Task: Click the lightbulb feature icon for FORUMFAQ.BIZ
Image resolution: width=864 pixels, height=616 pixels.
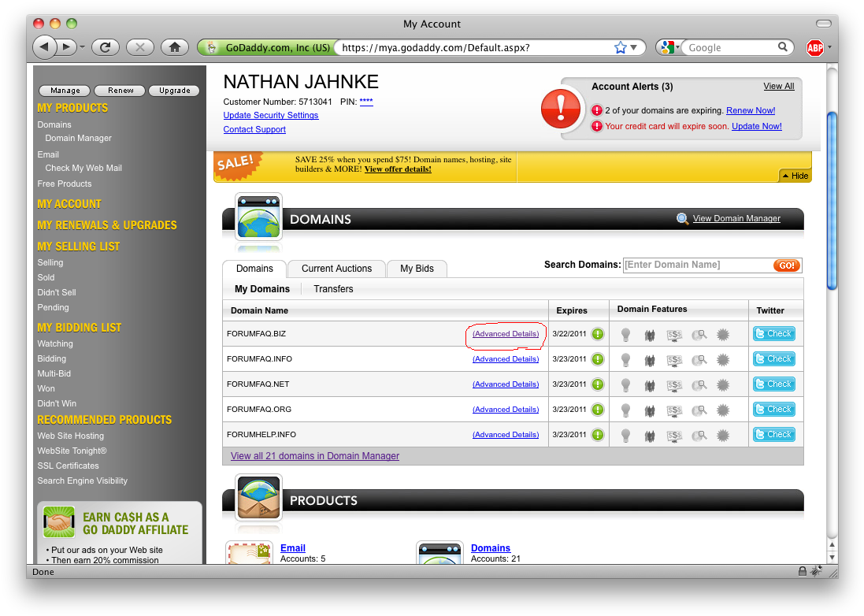Action: [x=625, y=335]
